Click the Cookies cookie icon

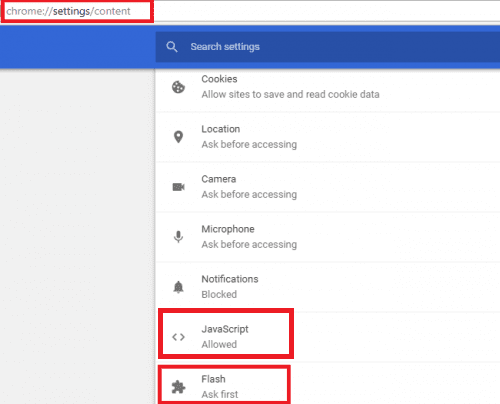[x=178, y=87]
